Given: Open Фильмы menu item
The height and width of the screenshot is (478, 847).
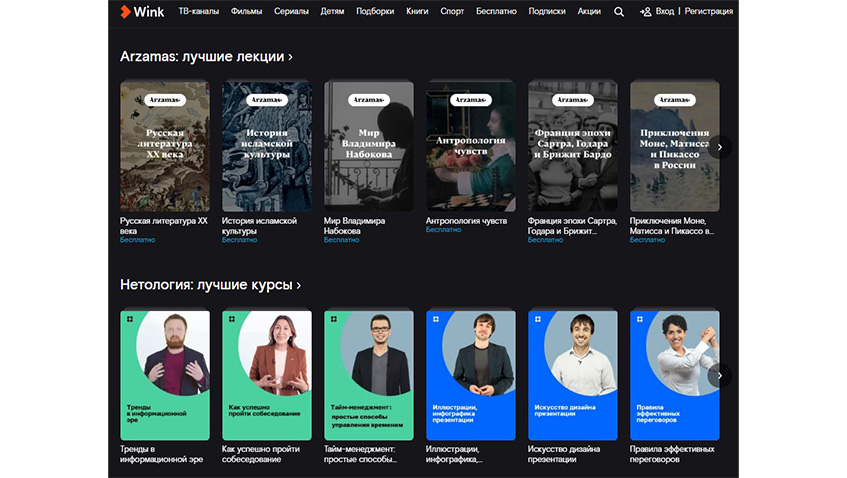Looking at the screenshot, I should tap(246, 11).
